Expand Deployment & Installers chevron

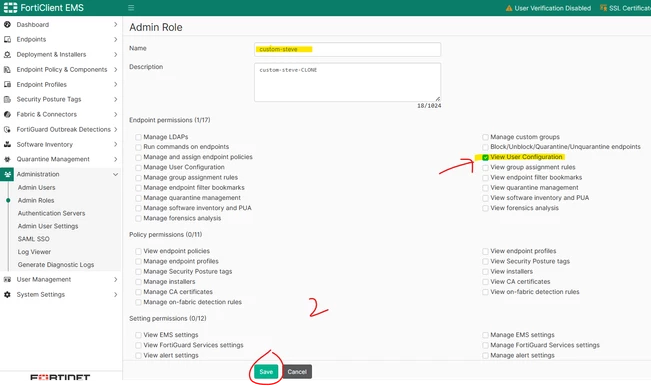pyautogui.click(x=115, y=54)
